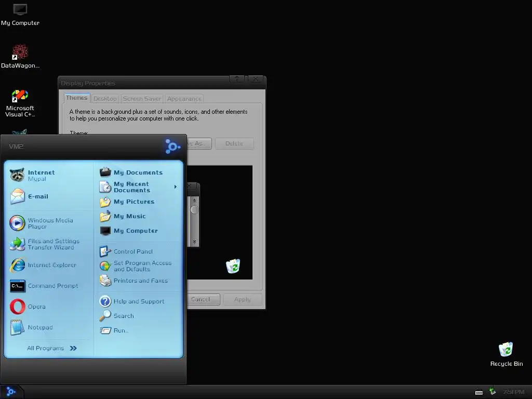Select Microsoft Visual C++ desktop shortcut
This screenshot has height=399, width=532.
pyautogui.click(x=20, y=103)
